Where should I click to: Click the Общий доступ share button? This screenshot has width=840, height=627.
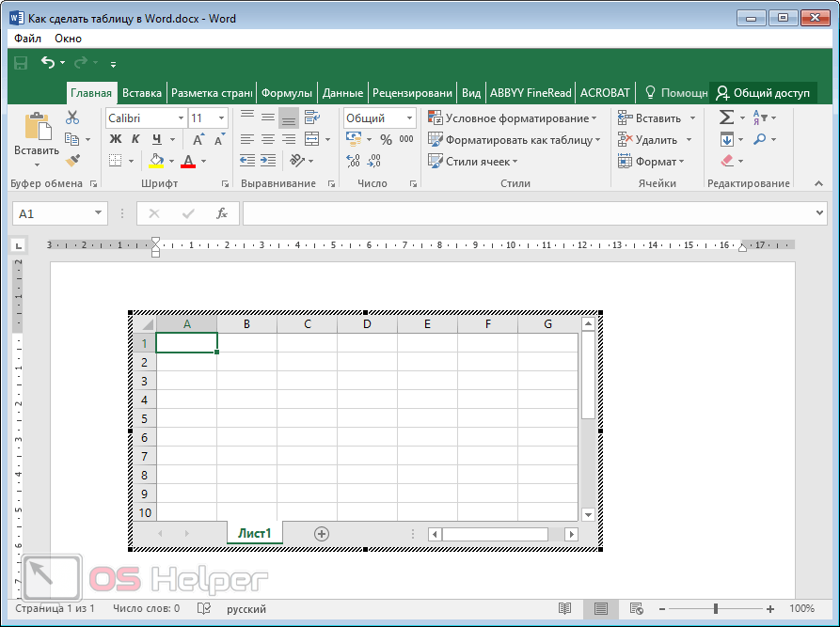coord(763,93)
